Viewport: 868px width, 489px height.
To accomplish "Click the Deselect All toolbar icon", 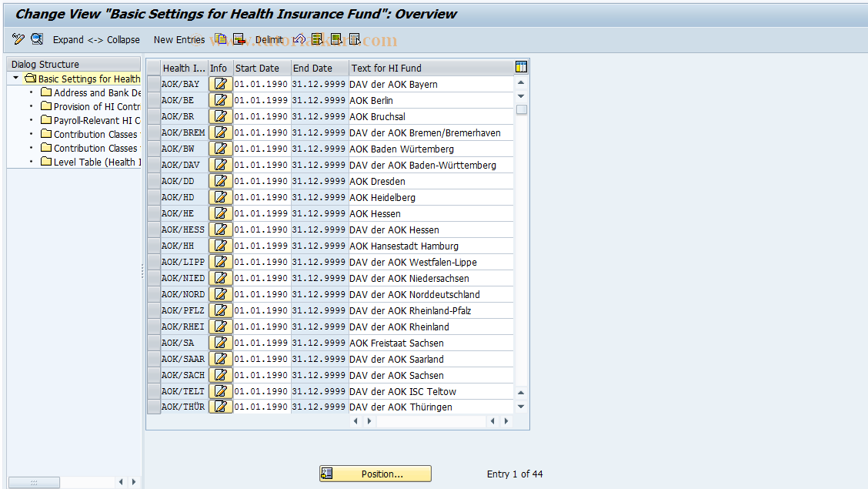I will click(355, 39).
